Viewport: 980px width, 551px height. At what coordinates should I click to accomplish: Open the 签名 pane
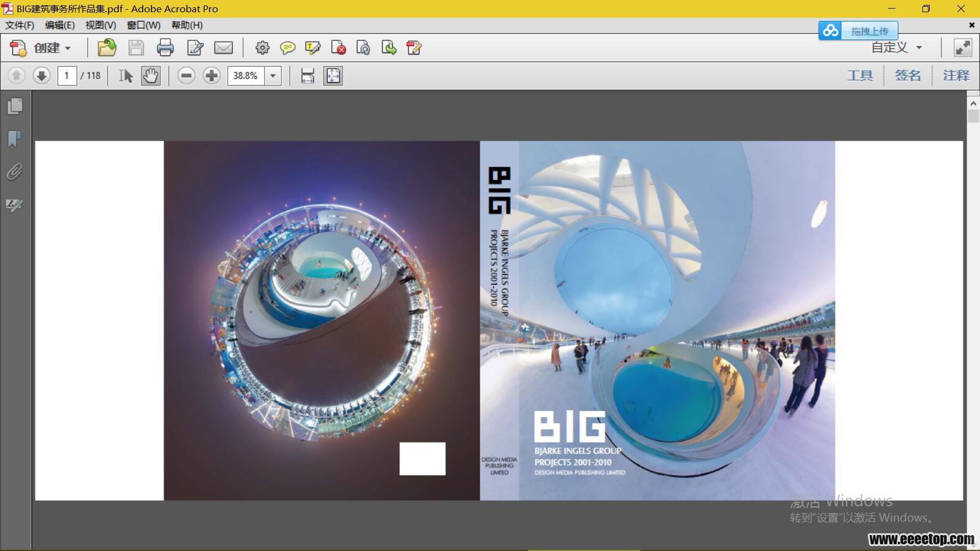tap(908, 75)
